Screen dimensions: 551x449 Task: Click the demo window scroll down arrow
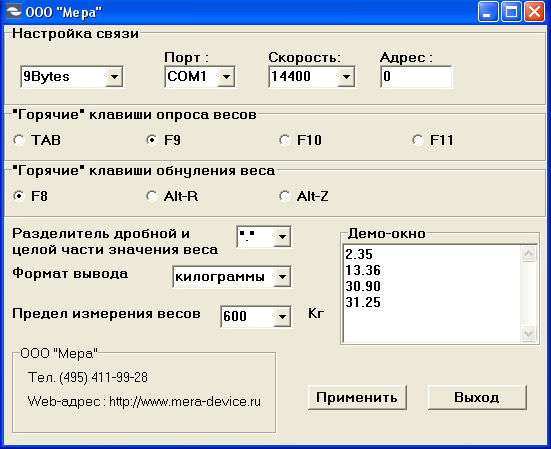[x=529, y=333]
